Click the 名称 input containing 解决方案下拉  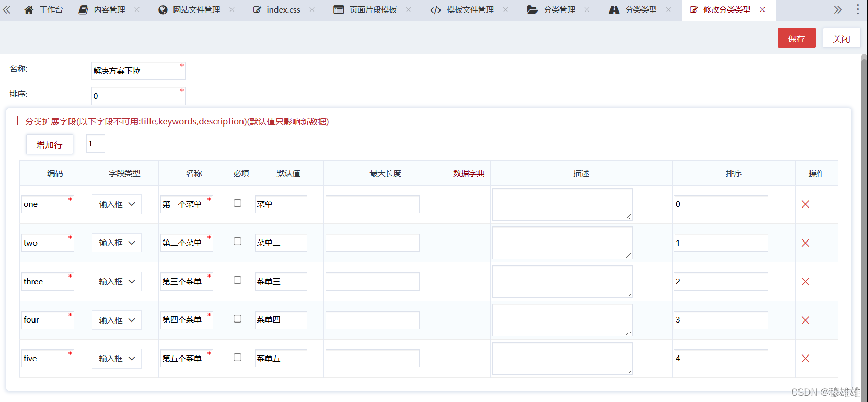coord(138,71)
